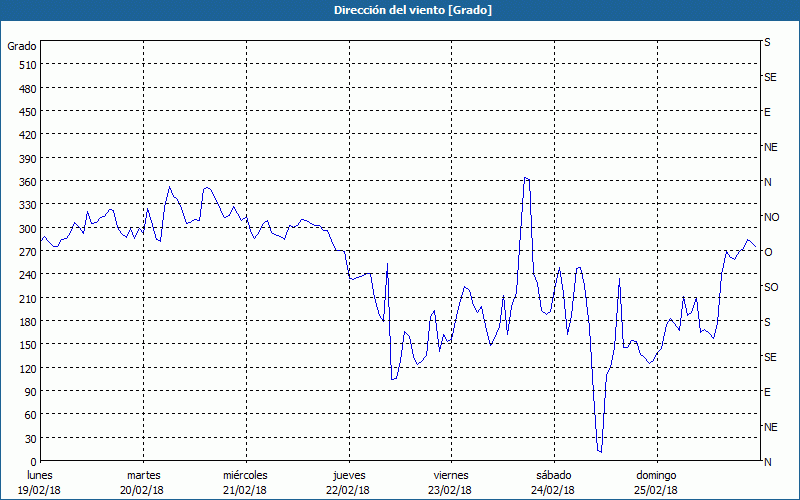Viewport: 800px width, 500px height.
Task: Select the viernes day label
Action: (450, 475)
